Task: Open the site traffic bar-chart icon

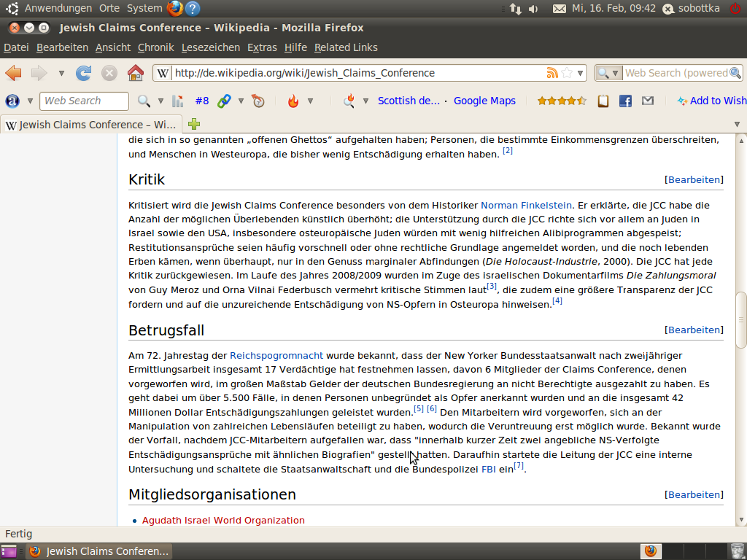Action: (x=178, y=101)
